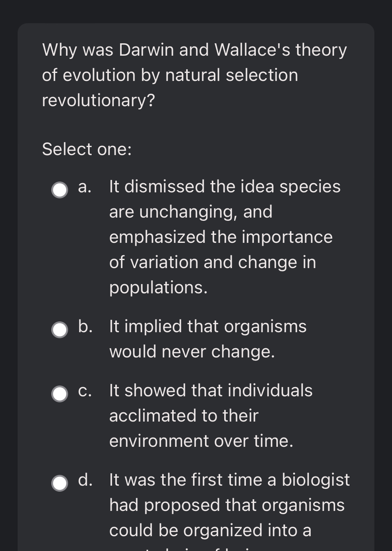
Task: Choose the radio button for option c
Action: (x=60, y=394)
